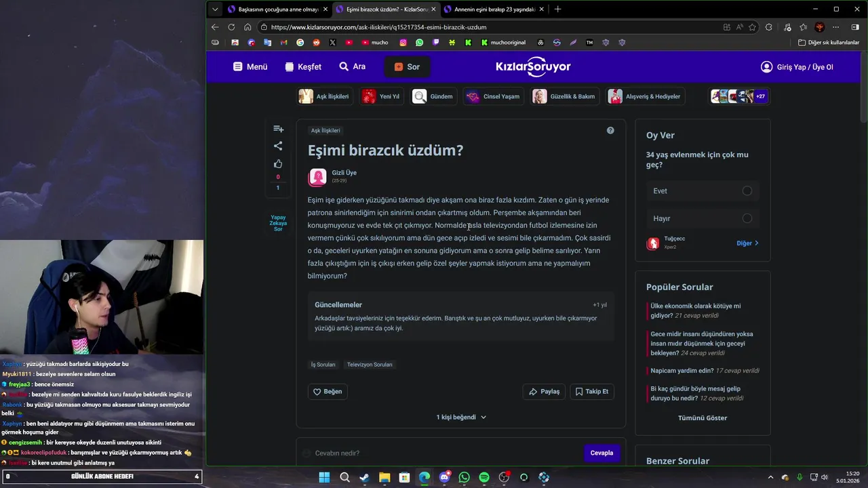Click the +27 more categories badge

(x=761, y=96)
